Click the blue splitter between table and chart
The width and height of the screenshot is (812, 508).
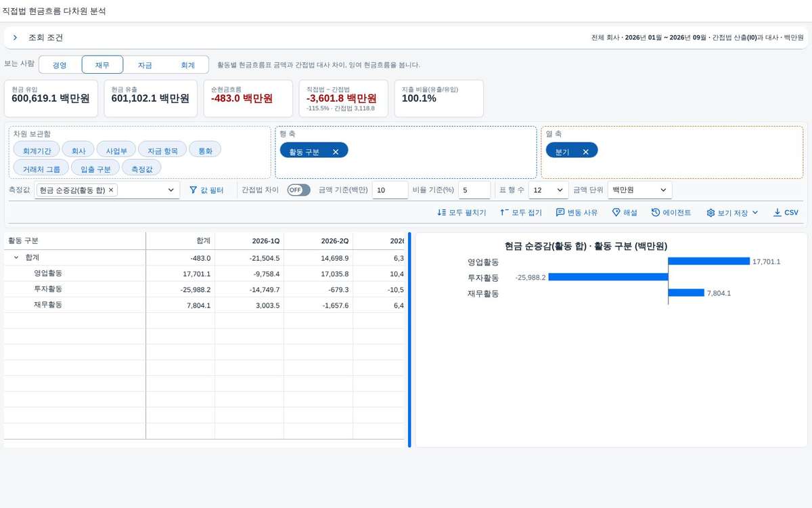click(409, 340)
